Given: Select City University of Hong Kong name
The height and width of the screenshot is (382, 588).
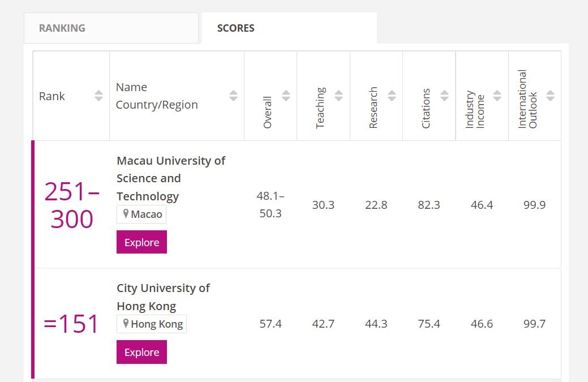Looking at the screenshot, I should point(163,297).
